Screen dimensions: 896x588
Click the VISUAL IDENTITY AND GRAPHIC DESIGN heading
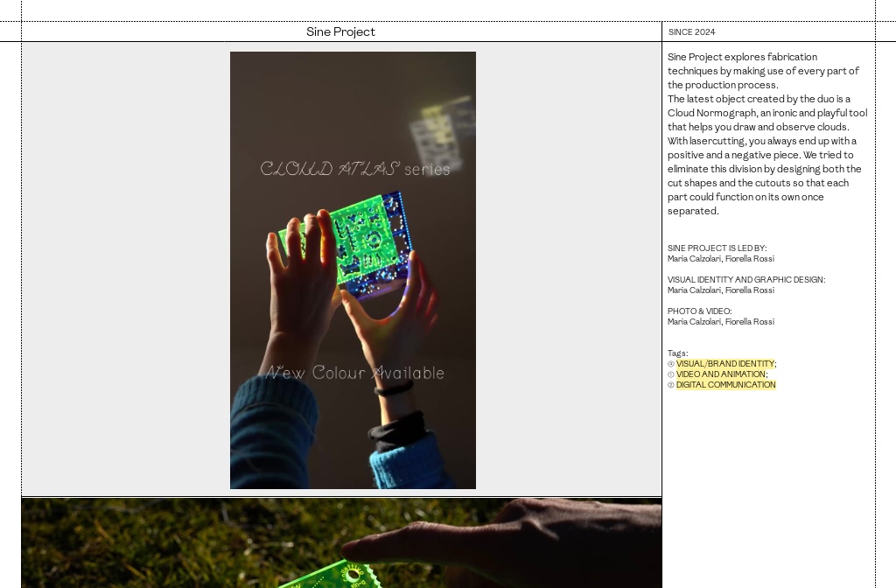click(x=746, y=279)
